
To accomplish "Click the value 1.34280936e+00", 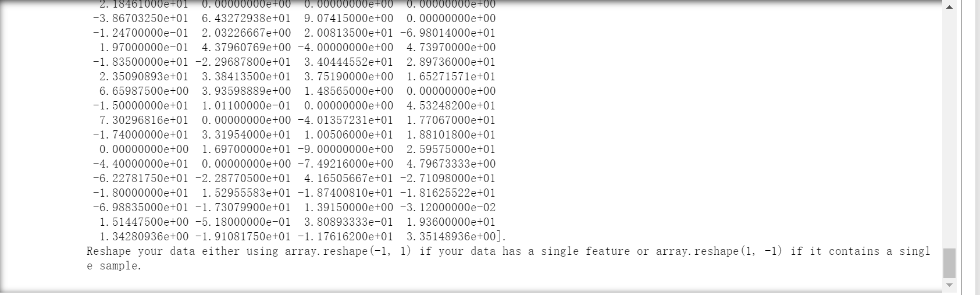I will pos(144,236).
